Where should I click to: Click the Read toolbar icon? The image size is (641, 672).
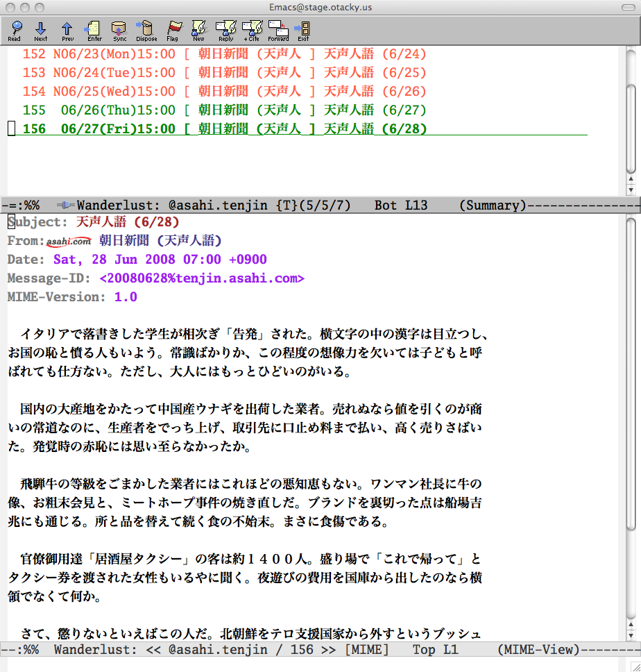point(15,31)
